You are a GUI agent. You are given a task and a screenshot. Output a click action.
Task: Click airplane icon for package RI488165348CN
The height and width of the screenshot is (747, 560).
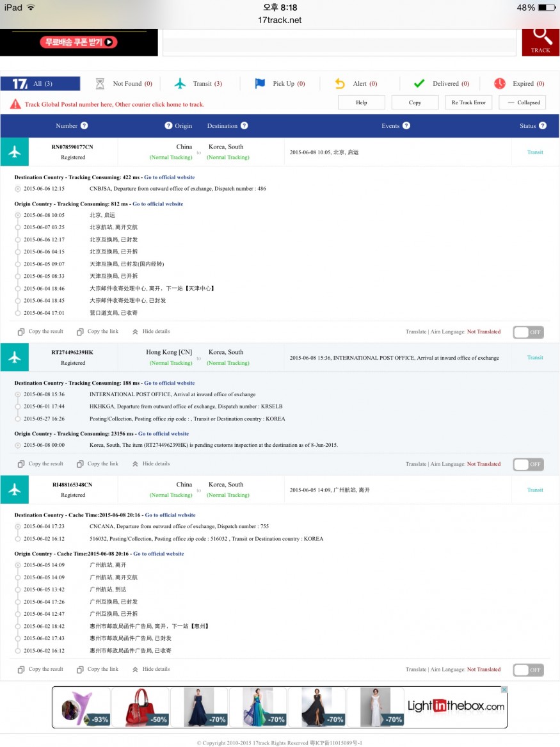click(15, 490)
